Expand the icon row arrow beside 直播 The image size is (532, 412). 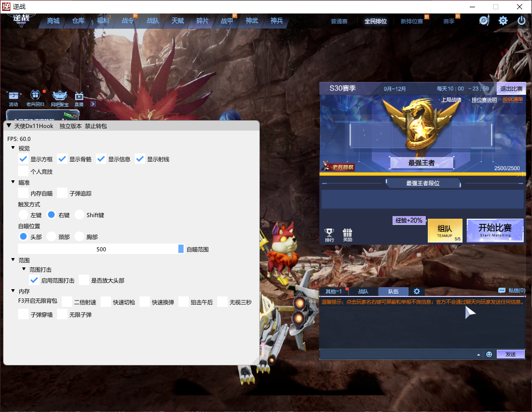93,104
